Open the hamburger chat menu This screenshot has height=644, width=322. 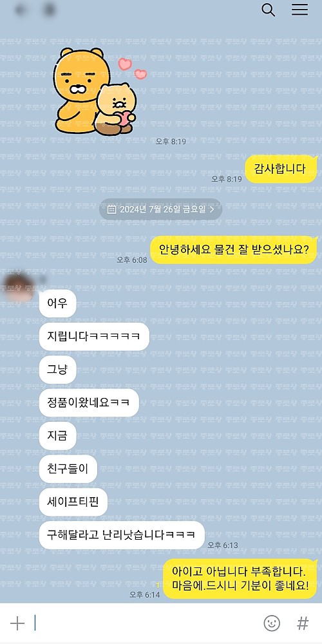coord(300,10)
